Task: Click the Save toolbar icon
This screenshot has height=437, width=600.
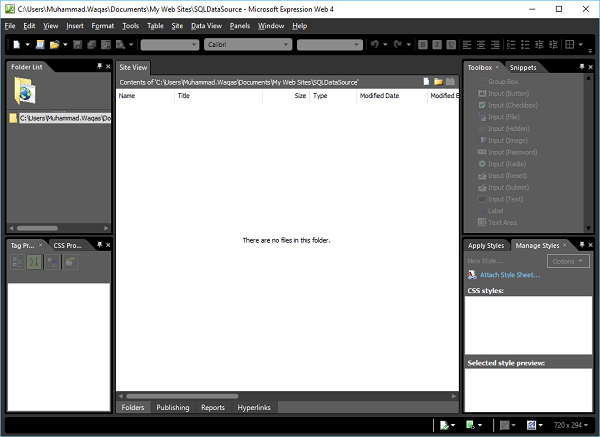Action: pyautogui.click(x=77, y=45)
